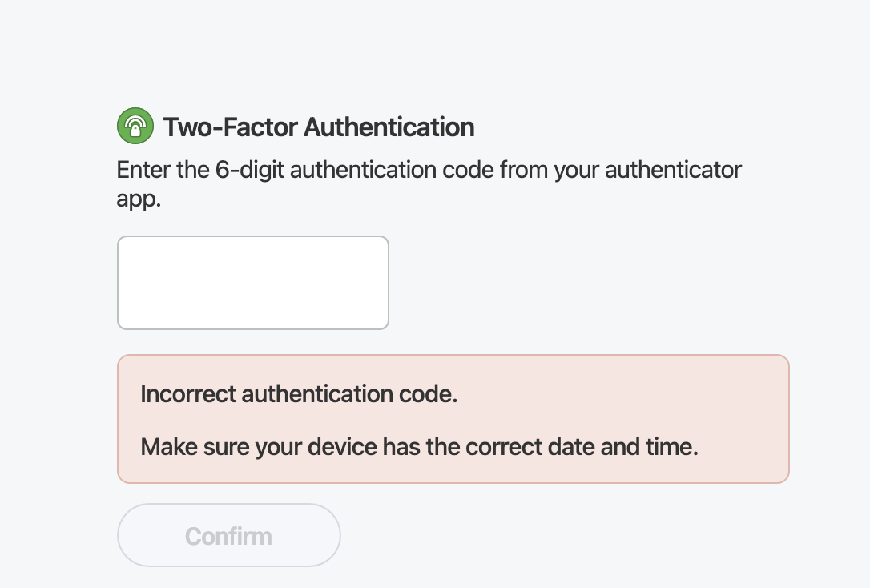
Task: Click the 'Make sure your device' hint text
Action: coord(419,446)
